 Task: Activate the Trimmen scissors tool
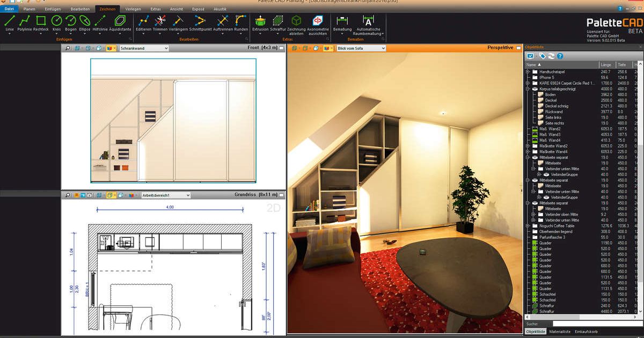point(160,23)
